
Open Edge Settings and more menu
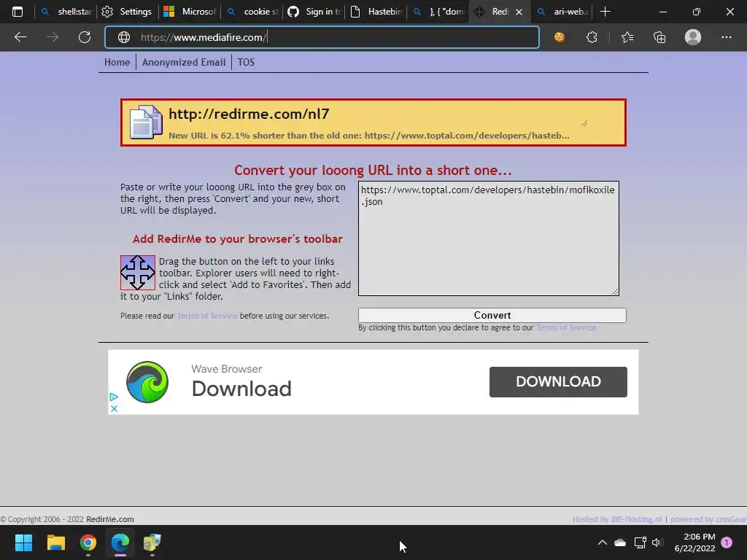(x=726, y=37)
